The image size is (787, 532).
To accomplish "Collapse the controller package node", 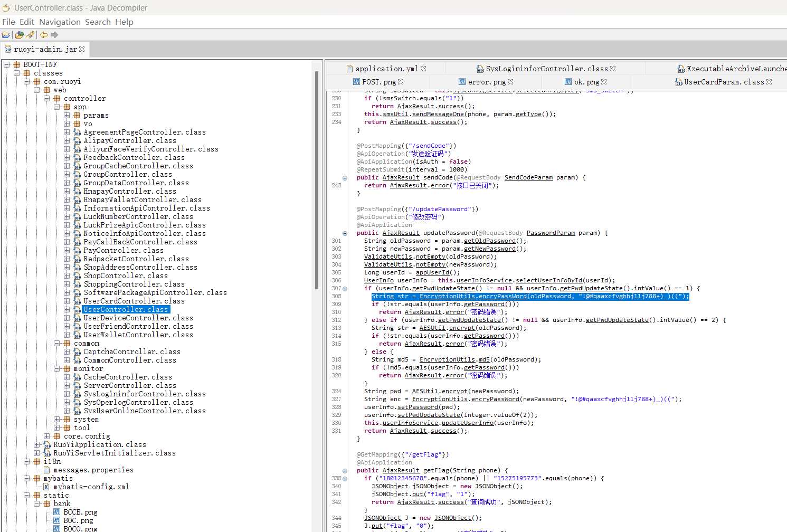I will click(x=46, y=99).
